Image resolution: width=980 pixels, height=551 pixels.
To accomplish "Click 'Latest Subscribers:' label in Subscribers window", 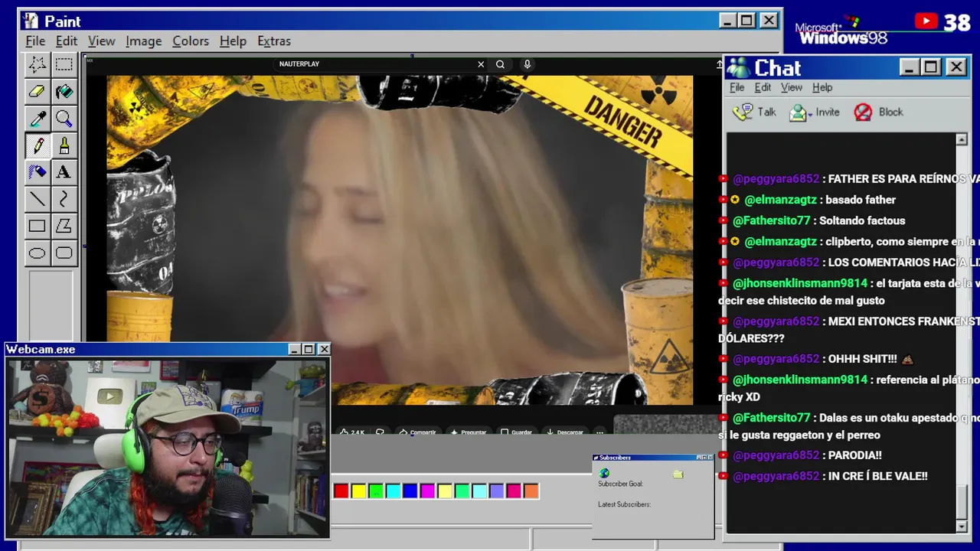I will (x=624, y=504).
